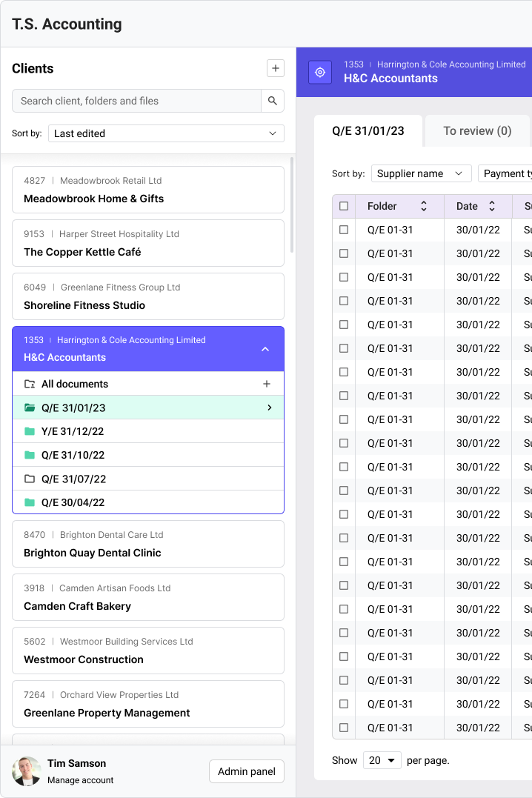This screenshot has width=532, height=798.
Task: Change the rows per page dropdown
Action: (382, 760)
